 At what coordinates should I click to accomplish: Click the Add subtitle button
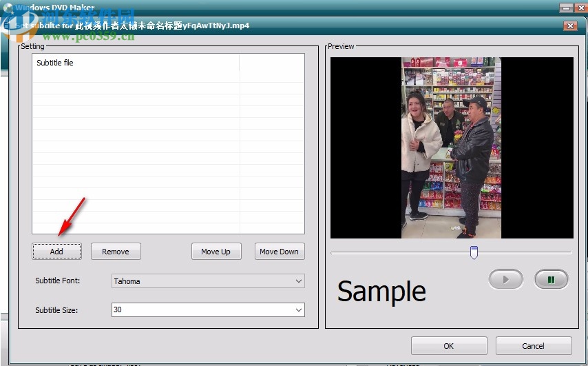tap(56, 251)
